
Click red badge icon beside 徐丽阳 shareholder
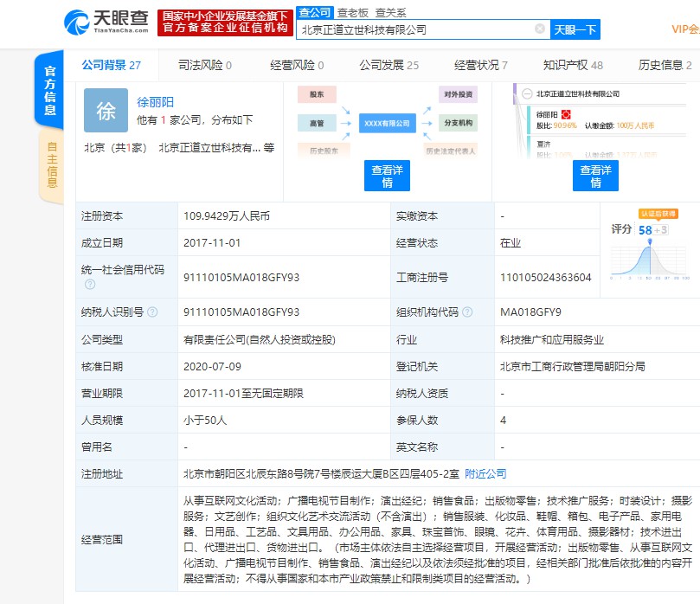[x=566, y=114]
